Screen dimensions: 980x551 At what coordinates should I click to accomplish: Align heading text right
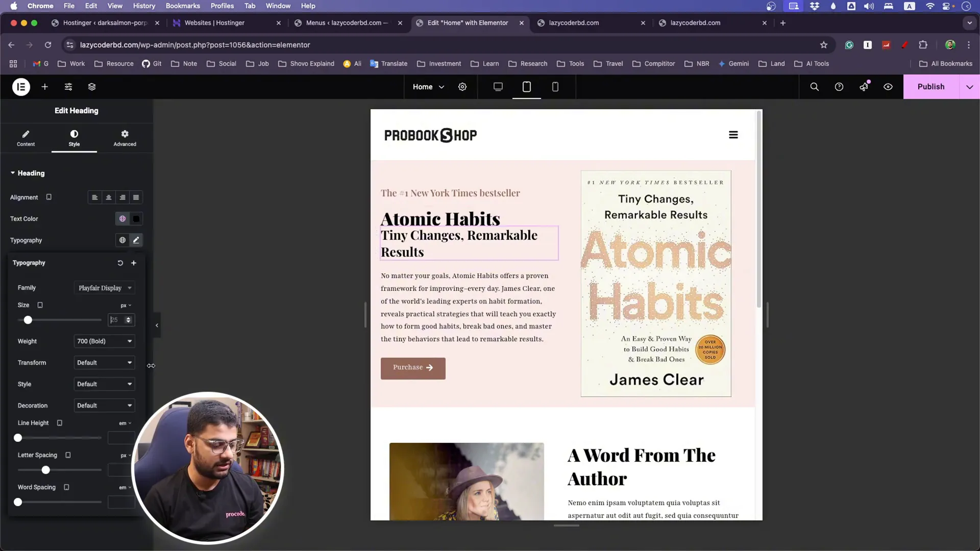click(122, 197)
